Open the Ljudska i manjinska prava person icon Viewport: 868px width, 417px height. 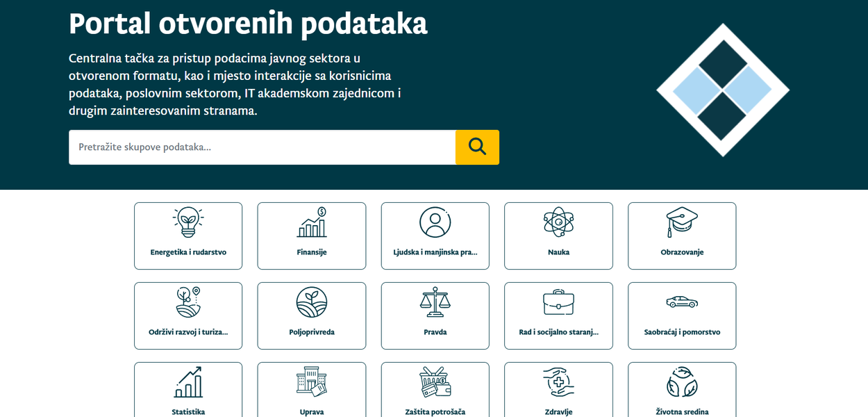435,222
